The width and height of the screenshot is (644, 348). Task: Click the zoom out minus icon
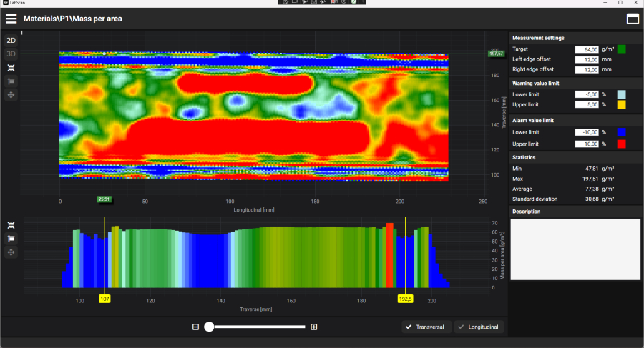[x=195, y=327]
